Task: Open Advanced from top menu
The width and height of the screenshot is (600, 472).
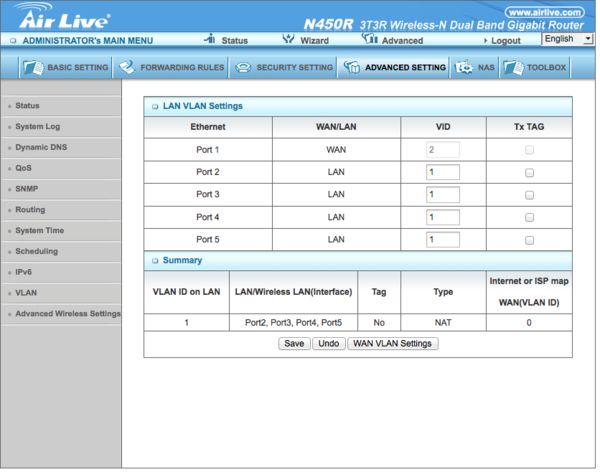Action: (x=403, y=41)
